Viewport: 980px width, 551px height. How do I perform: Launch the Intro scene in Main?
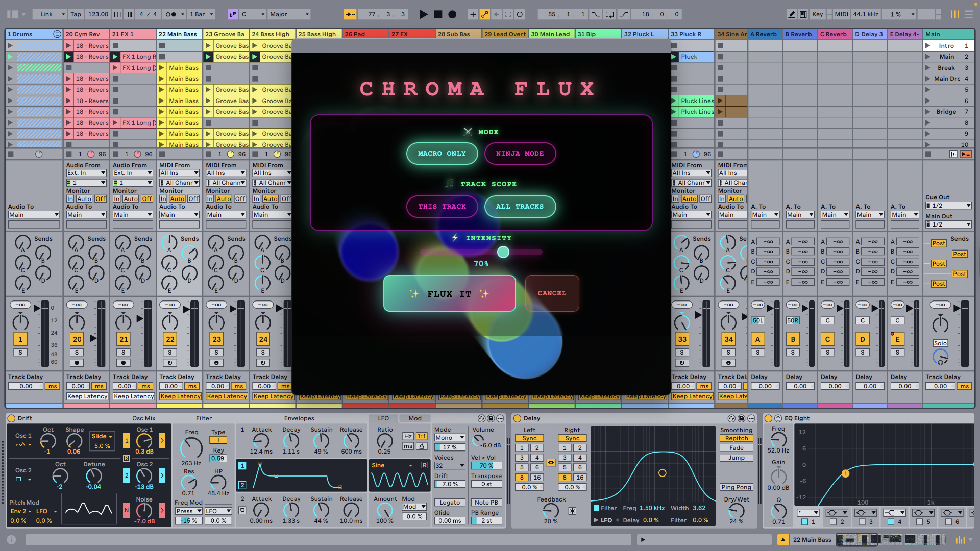927,46
